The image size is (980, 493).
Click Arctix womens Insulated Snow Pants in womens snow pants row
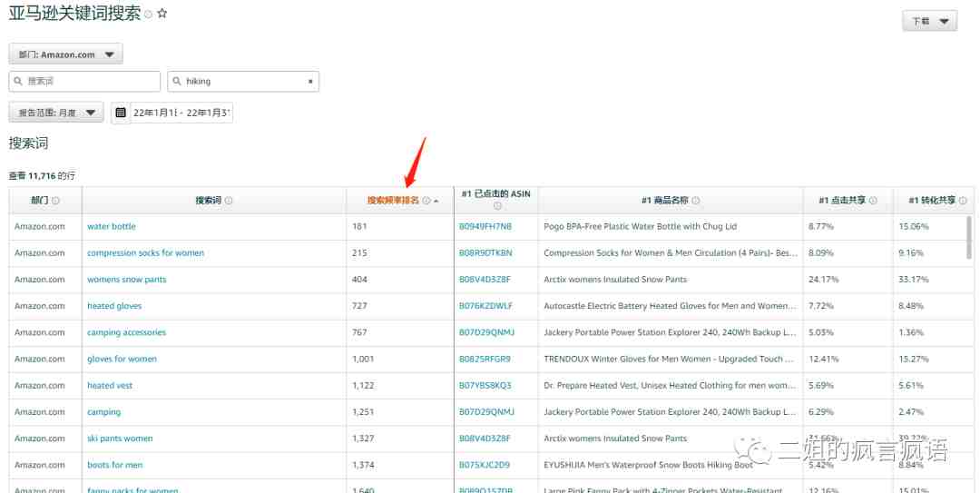tap(615, 280)
